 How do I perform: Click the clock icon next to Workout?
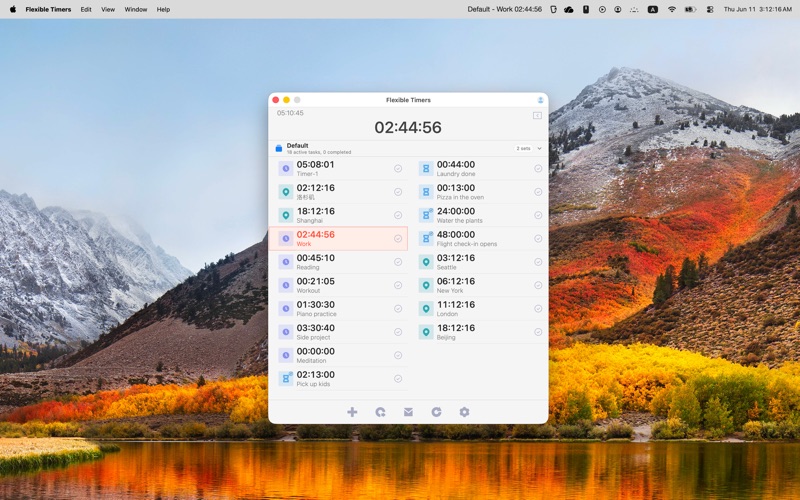click(286, 285)
